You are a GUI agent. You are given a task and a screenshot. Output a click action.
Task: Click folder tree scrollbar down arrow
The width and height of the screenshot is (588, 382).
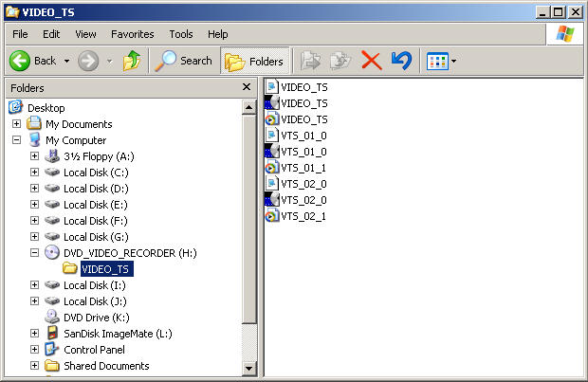(x=249, y=368)
